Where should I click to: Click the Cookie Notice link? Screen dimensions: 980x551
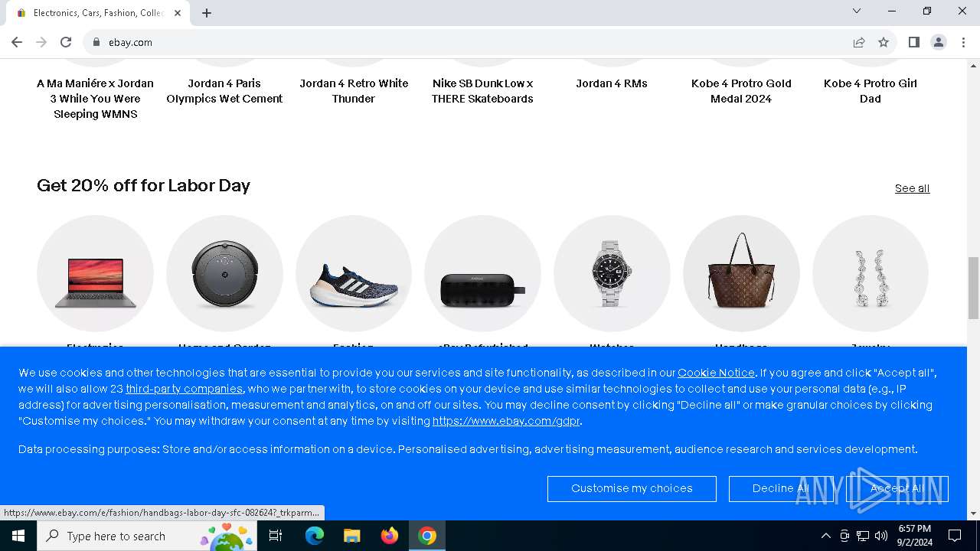click(x=716, y=373)
